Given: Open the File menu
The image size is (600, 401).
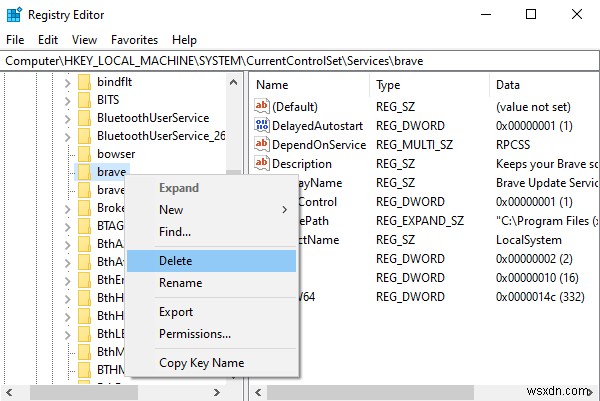Looking at the screenshot, I should pyautogui.click(x=15, y=40).
